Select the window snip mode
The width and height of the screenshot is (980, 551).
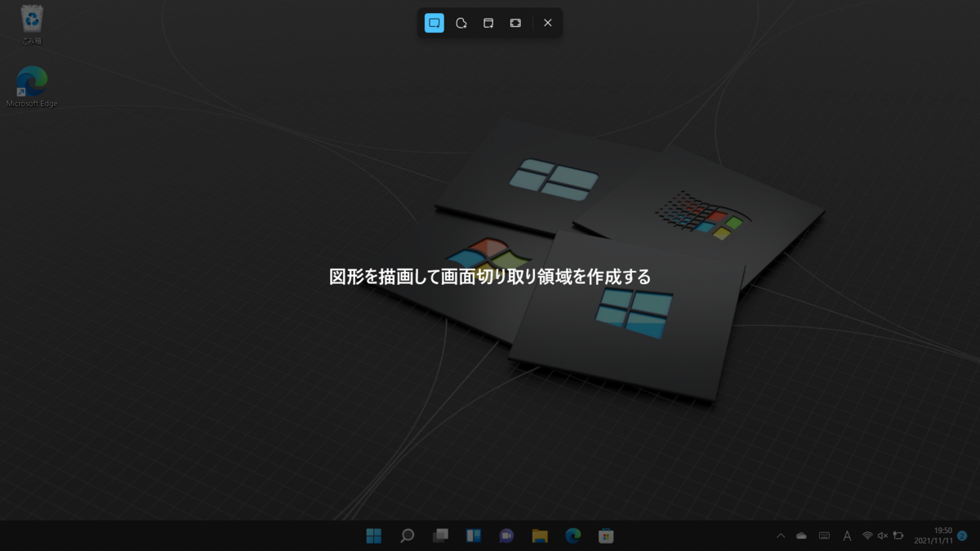(488, 23)
